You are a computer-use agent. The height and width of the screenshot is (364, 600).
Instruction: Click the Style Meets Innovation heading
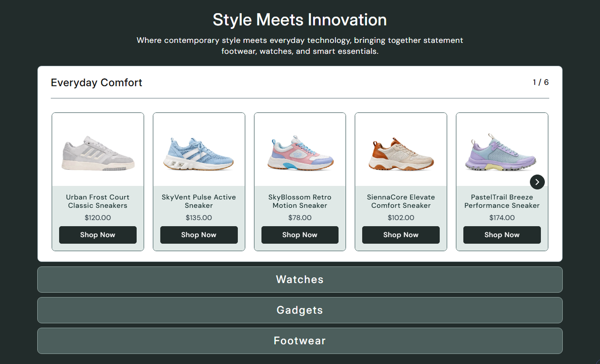(300, 20)
